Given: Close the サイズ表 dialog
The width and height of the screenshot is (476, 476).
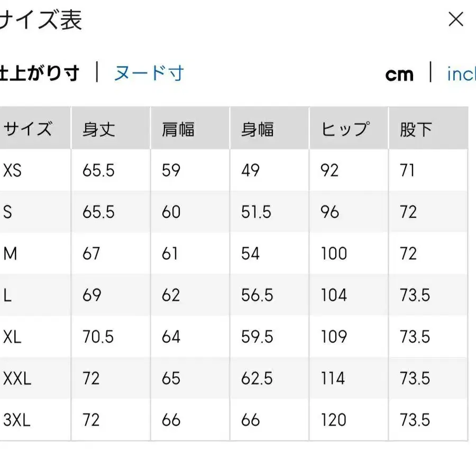Looking at the screenshot, I should [x=456, y=20].
